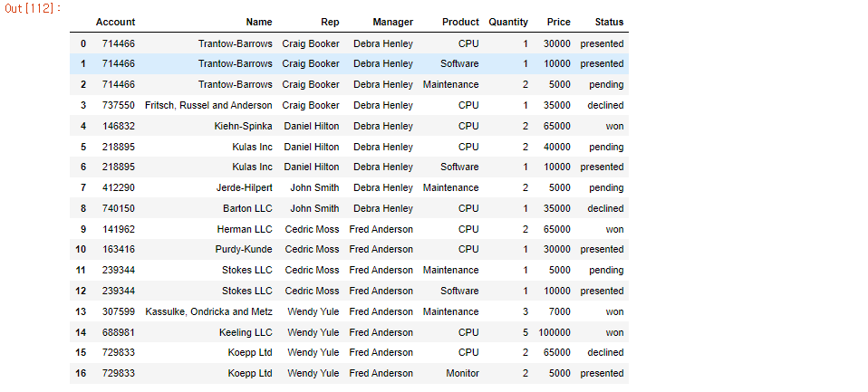
Task: Click Wendy Yule in row 13
Action: tap(313, 311)
